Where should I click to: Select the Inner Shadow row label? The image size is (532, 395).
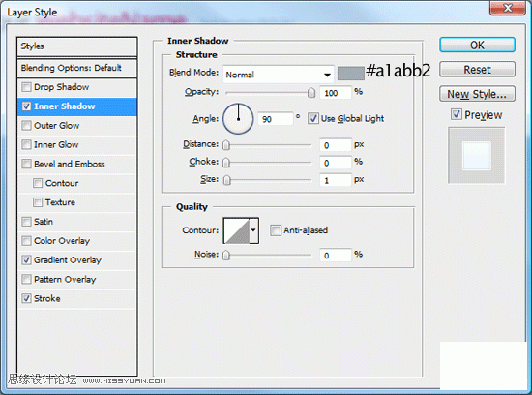point(65,106)
